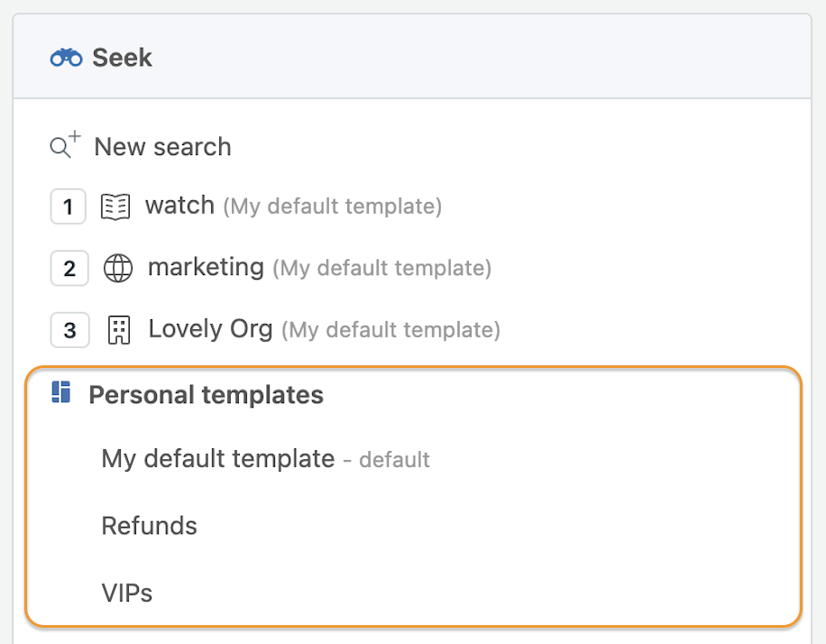
Task: Click the Seek binoculars icon
Action: coord(67,58)
